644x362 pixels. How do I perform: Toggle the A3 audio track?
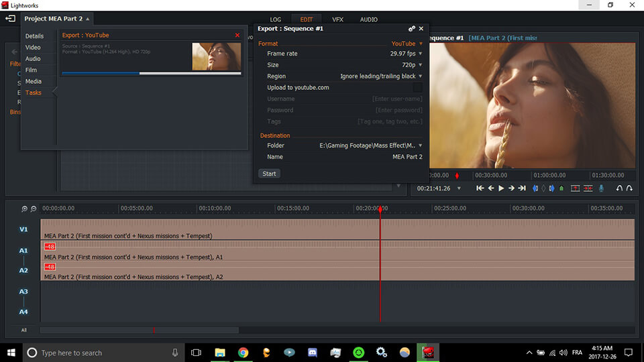[23, 292]
